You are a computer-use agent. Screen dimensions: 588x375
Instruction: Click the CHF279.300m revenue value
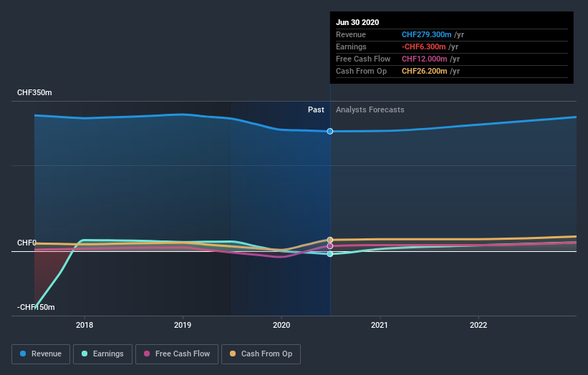pyautogui.click(x=426, y=34)
